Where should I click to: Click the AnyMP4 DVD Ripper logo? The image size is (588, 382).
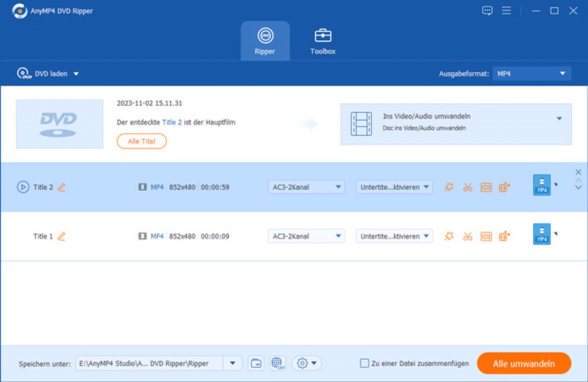coord(19,11)
